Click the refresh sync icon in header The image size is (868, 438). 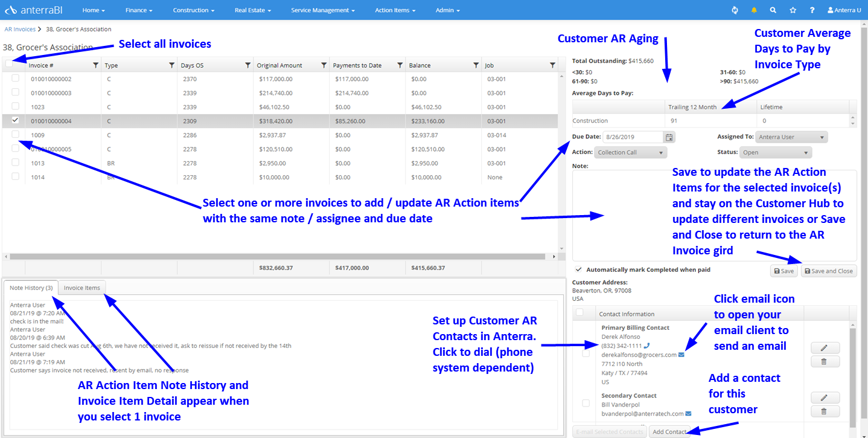click(x=735, y=10)
